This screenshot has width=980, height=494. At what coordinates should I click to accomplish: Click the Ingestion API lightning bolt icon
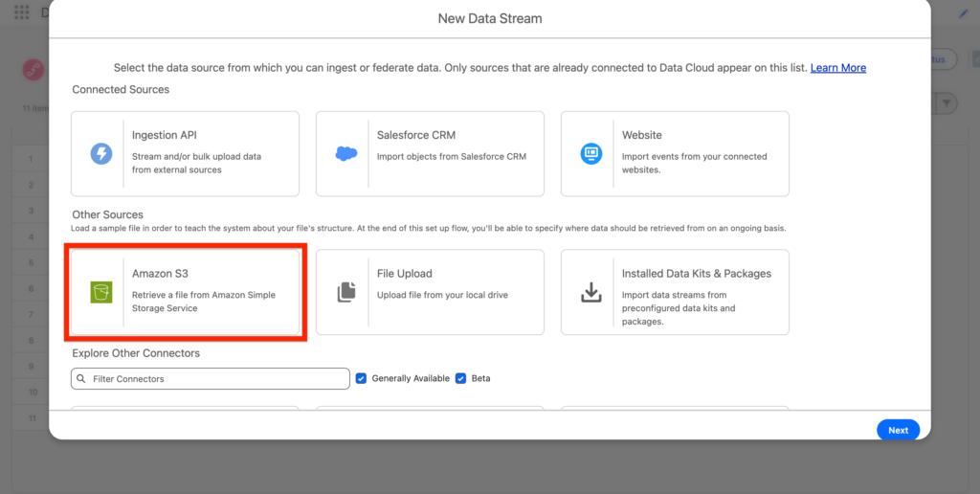100,153
